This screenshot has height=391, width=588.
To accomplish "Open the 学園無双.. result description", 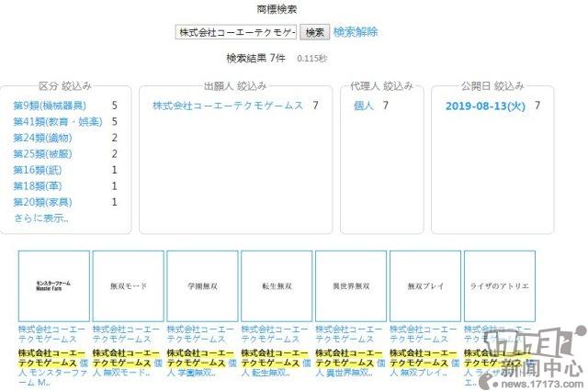I will [201, 363].
